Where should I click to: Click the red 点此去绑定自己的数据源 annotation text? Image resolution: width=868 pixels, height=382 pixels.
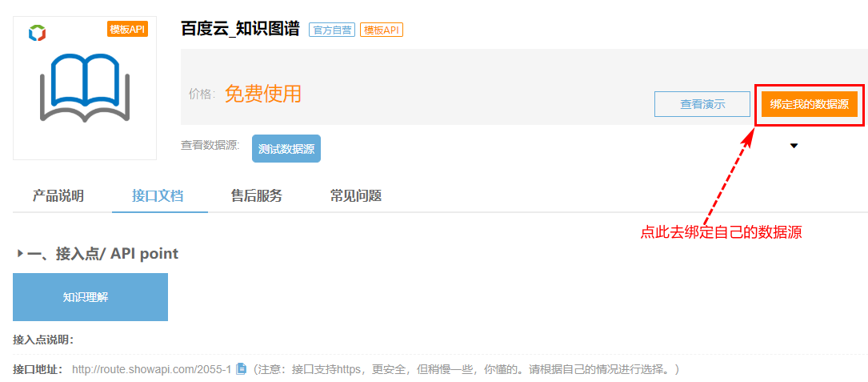click(721, 233)
